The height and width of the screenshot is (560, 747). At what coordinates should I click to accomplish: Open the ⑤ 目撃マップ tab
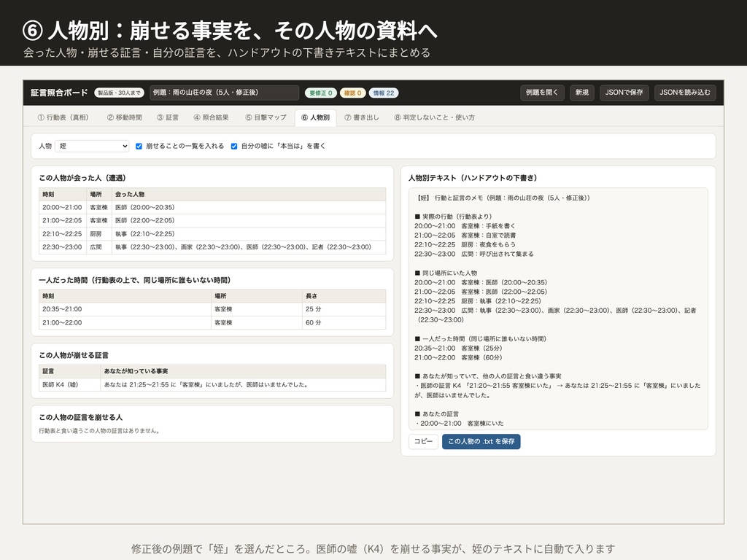click(x=266, y=117)
